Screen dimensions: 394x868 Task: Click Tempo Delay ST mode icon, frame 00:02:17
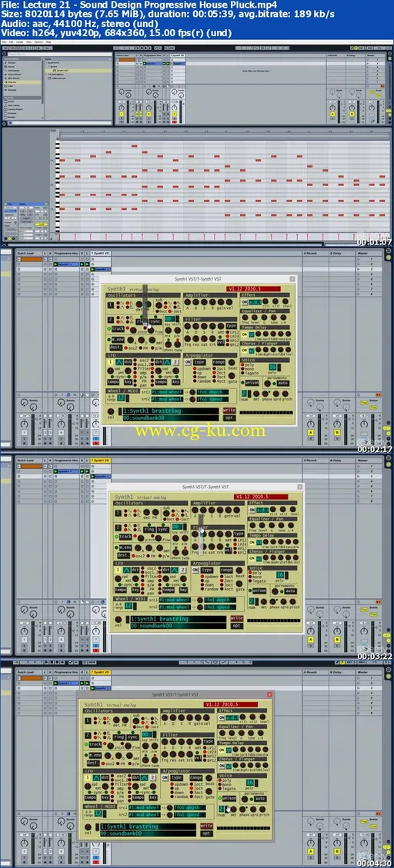point(251,334)
